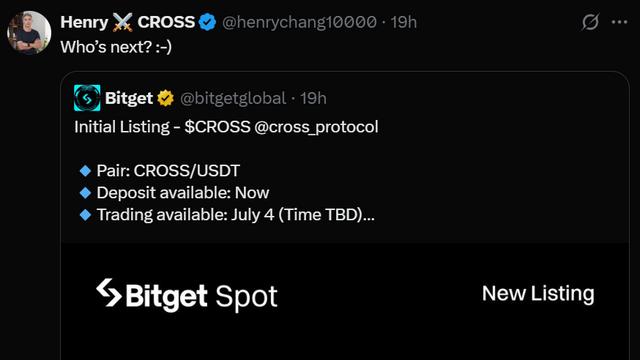Click the quoted post's 19h timestamp
The height and width of the screenshot is (360, 640).
click(x=313, y=98)
